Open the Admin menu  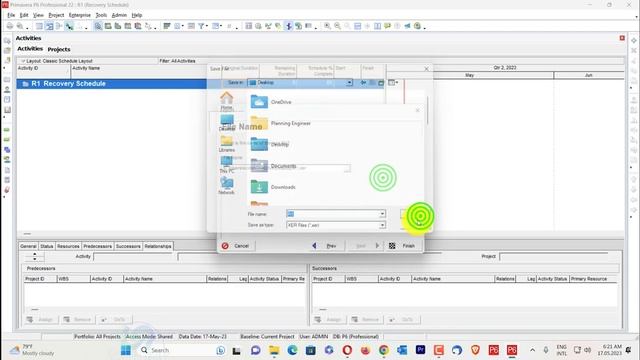click(119, 15)
